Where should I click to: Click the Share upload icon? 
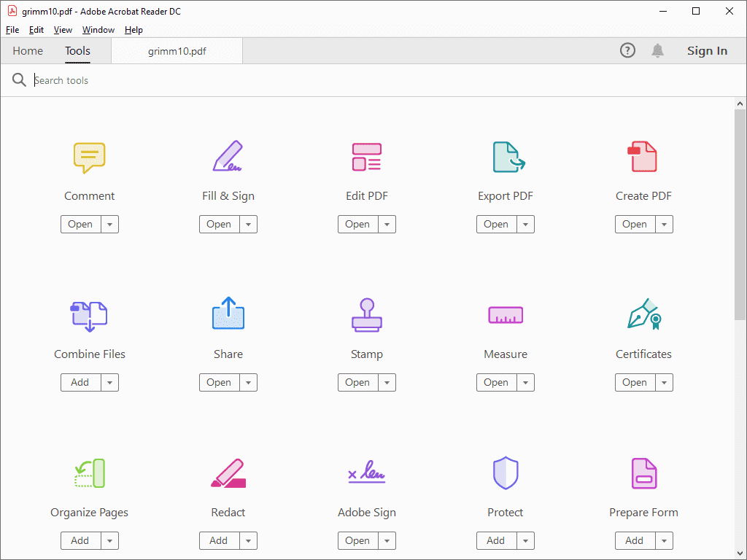click(x=228, y=314)
